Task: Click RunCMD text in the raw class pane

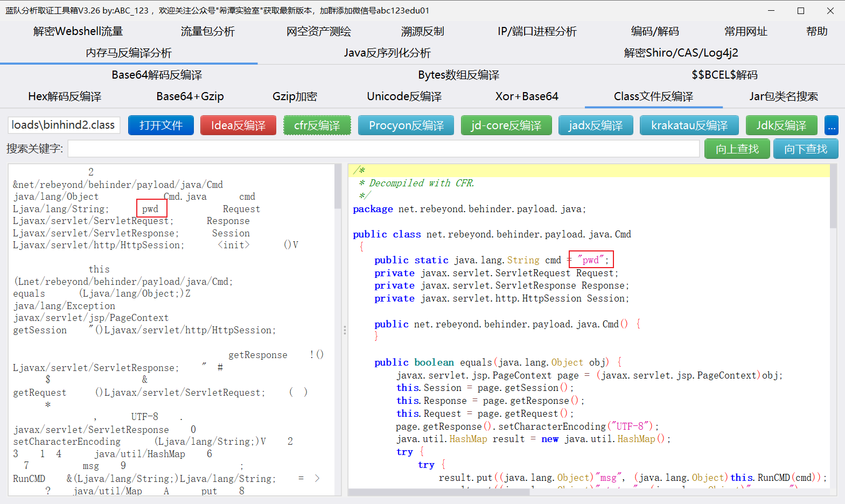Action: point(29,479)
